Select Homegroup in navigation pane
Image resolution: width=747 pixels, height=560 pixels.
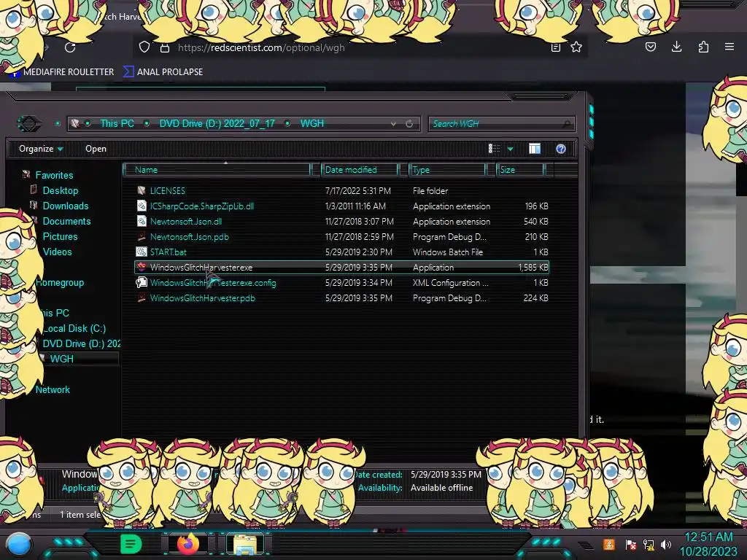60,282
